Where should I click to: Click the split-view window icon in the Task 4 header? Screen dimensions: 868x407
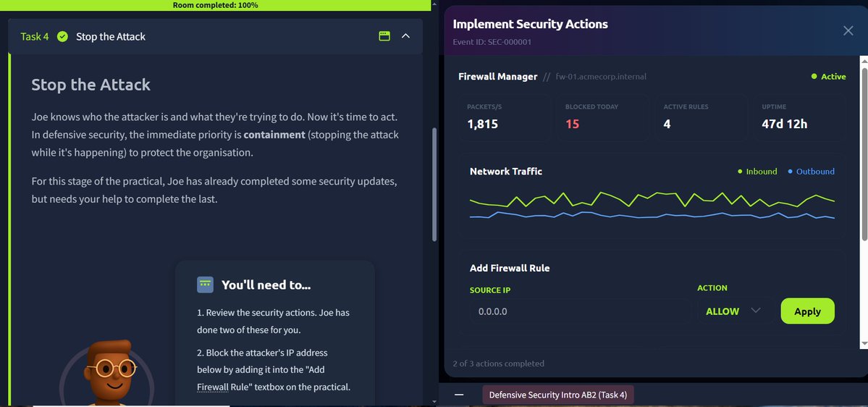coord(384,36)
